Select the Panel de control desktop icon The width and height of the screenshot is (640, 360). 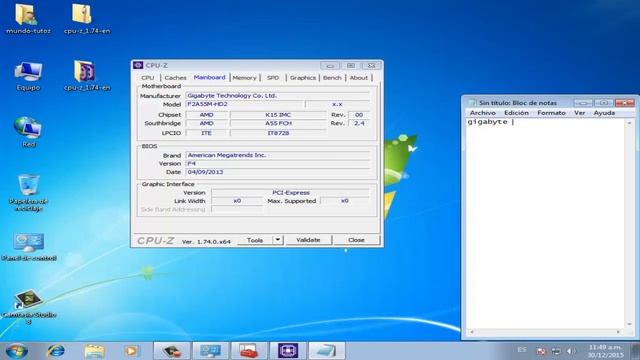pyautogui.click(x=29, y=246)
